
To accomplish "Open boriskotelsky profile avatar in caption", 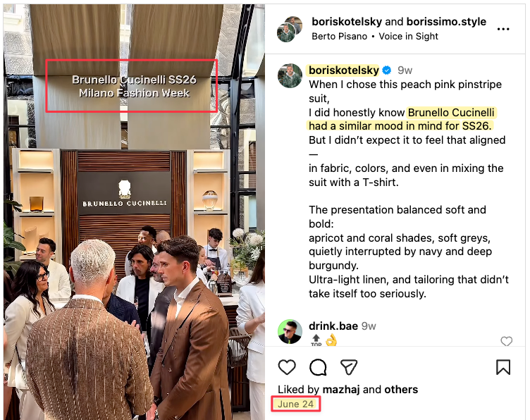I will point(290,75).
